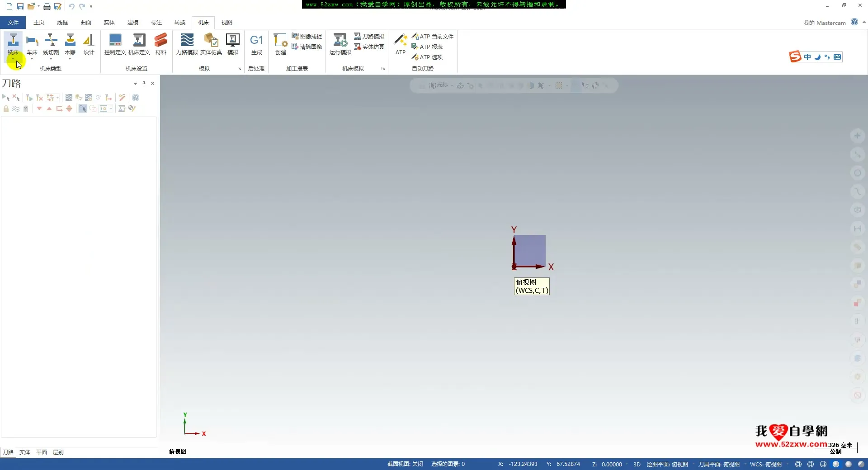This screenshot has height=470, width=868.
Task: Toggle 3D mode in status bar
Action: (637, 464)
